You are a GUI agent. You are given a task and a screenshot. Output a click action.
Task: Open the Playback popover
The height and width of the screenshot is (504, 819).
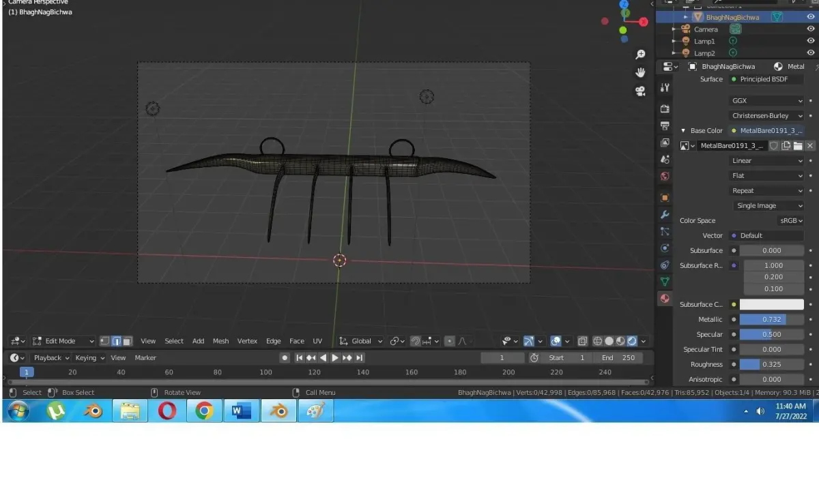coord(51,358)
